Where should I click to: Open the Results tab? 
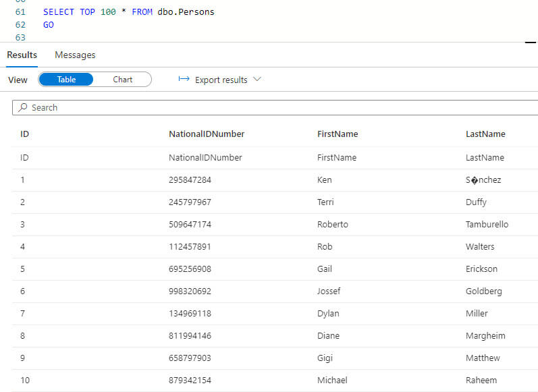click(x=22, y=55)
